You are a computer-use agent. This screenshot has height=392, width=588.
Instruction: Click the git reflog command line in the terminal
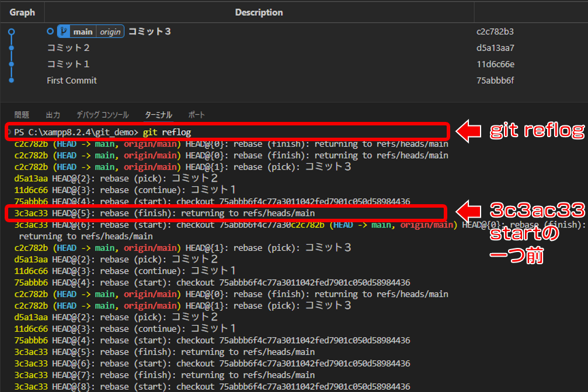click(x=166, y=132)
